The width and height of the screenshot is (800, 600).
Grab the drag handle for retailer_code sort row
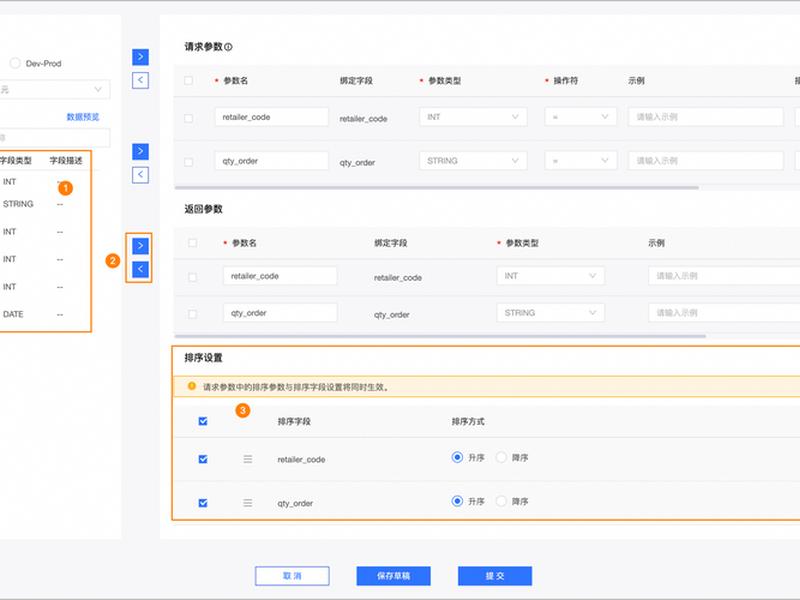[247, 459]
